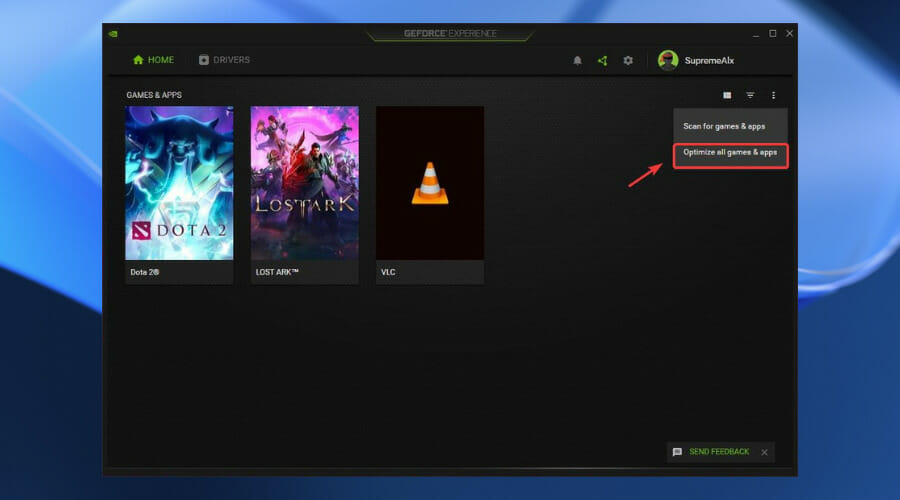Open the notifications bell icon

tap(577, 60)
